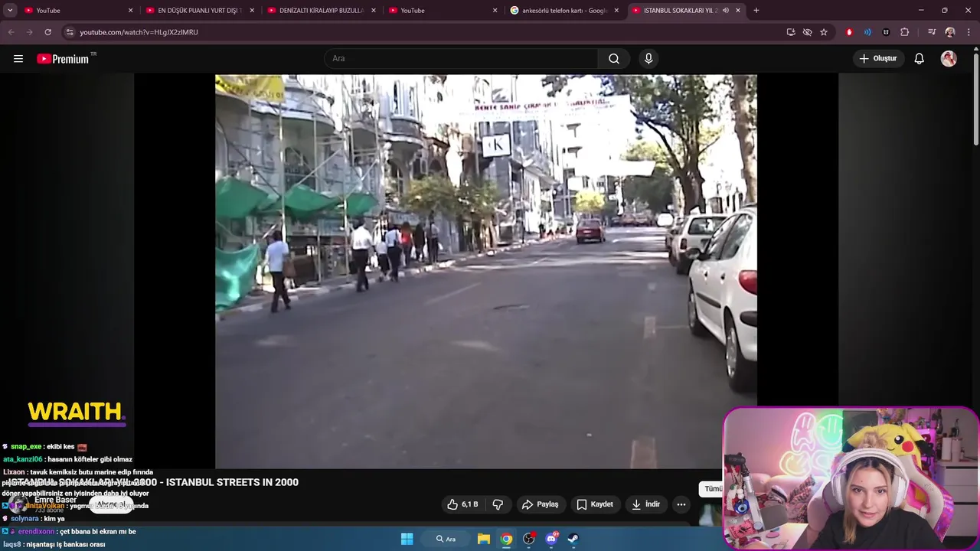Open Chrome three-dot menu
This screenshot has width=980, height=551.
coord(969,32)
